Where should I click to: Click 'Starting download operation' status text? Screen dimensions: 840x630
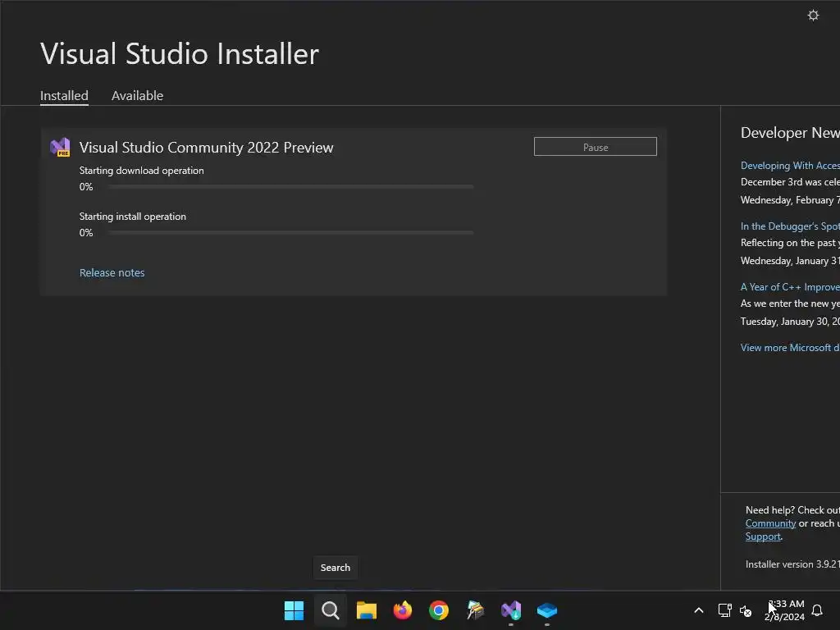141,171
